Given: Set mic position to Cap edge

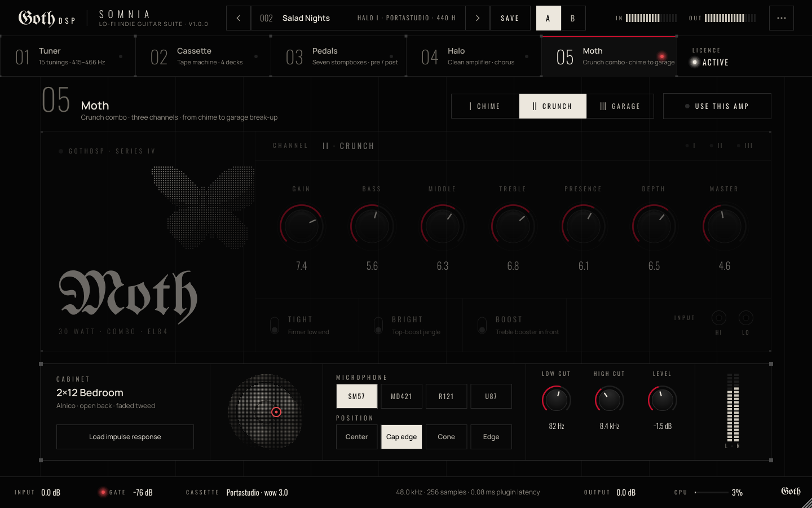Looking at the screenshot, I should pyautogui.click(x=401, y=437).
